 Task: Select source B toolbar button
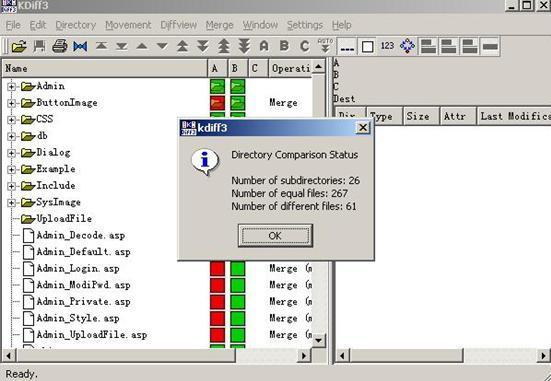(x=284, y=46)
